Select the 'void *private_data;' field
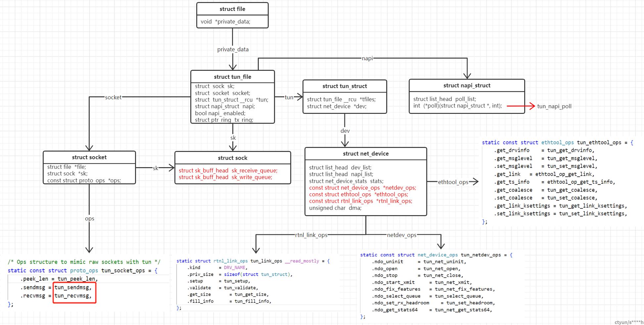644x325 pixels. 225,22
